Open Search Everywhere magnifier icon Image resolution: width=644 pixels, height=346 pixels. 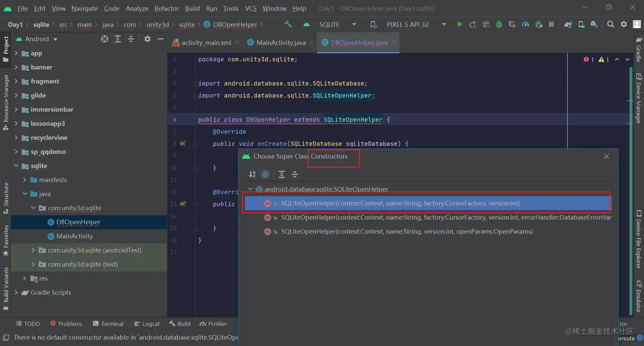tap(611, 24)
